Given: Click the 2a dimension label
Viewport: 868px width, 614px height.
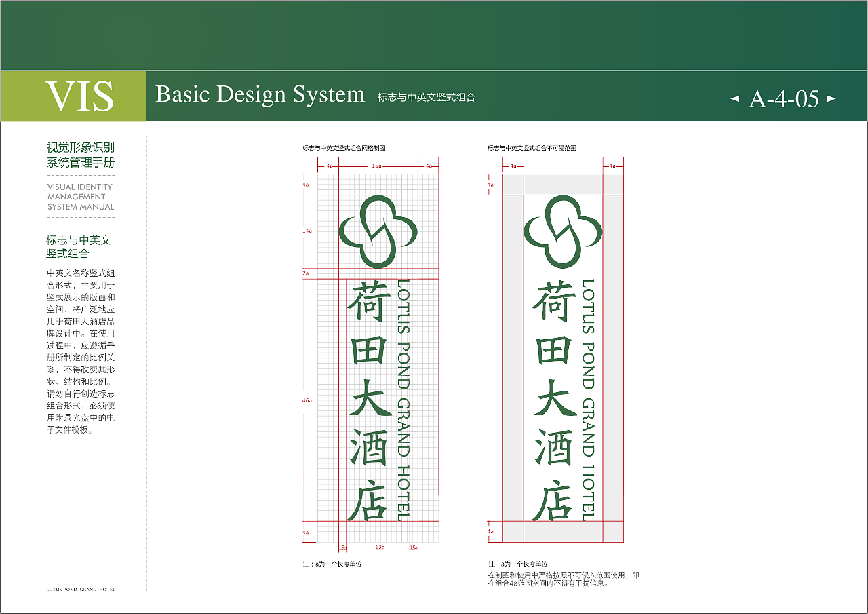Looking at the screenshot, I should point(305,273).
